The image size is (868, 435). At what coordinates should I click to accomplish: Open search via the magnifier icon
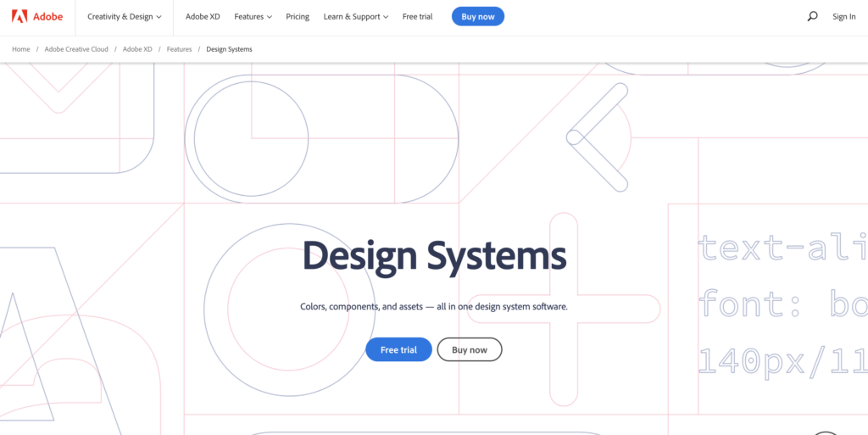click(x=812, y=16)
